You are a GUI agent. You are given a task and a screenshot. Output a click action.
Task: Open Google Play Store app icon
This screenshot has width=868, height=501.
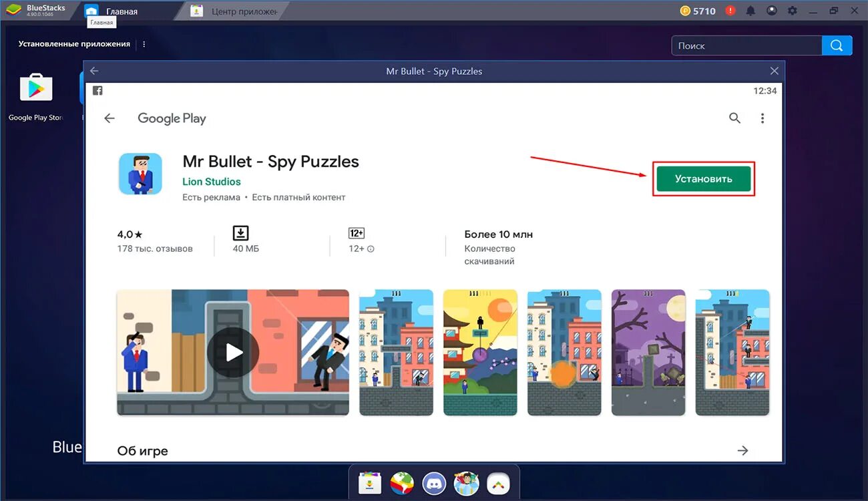point(36,88)
